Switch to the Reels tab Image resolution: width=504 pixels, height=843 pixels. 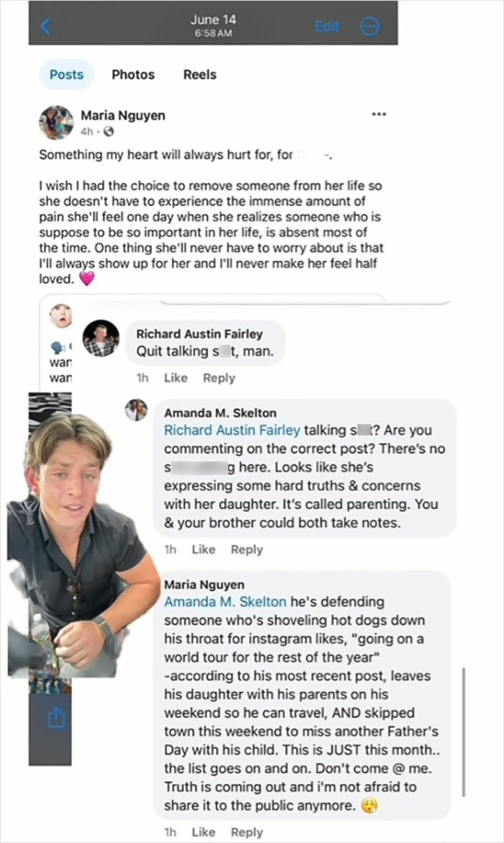pyautogui.click(x=199, y=75)
